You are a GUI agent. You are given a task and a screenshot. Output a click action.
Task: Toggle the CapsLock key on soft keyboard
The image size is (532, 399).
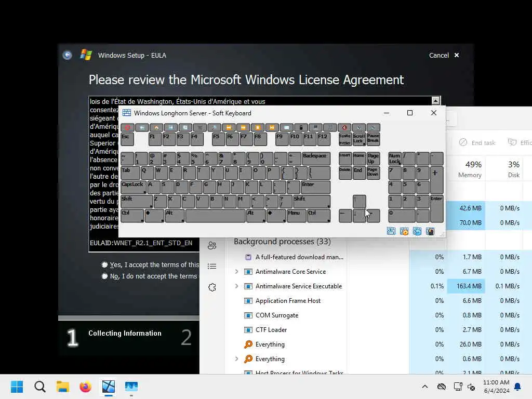click(134, 187)
